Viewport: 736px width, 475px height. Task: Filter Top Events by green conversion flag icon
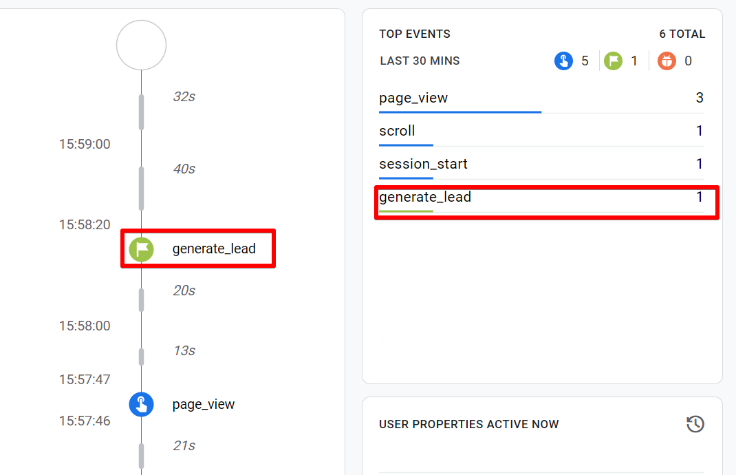coord(615,61)
